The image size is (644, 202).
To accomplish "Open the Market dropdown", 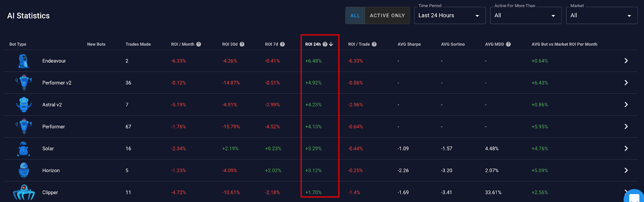I will click(x=602, y=15).
